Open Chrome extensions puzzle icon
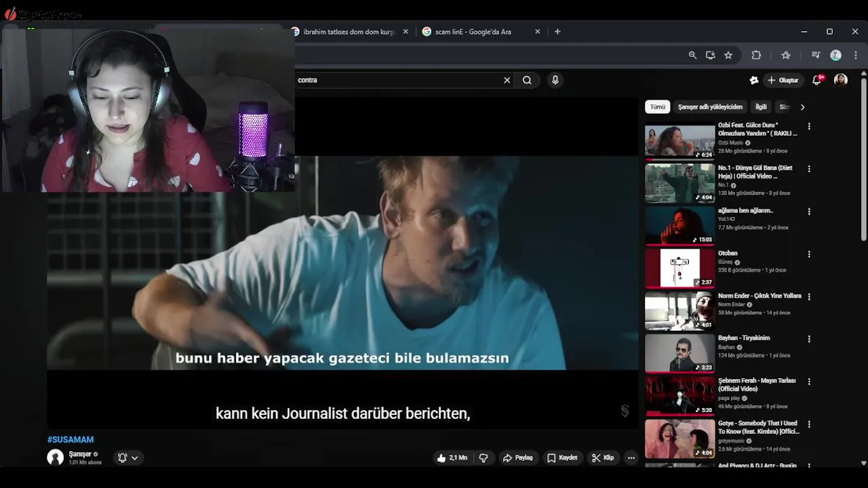Screen dimensions: 868x488 click(x=756, y=55)
